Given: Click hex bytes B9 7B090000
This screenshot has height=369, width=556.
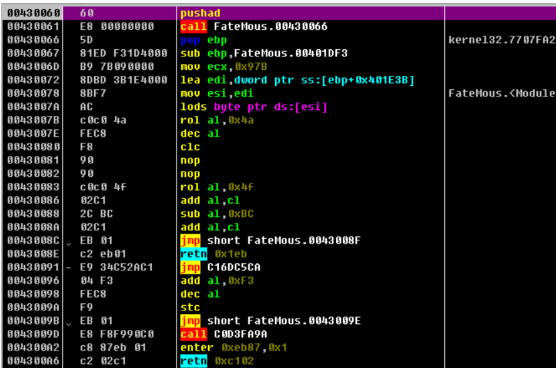Looking at the screenshot, I should (117, 67).
